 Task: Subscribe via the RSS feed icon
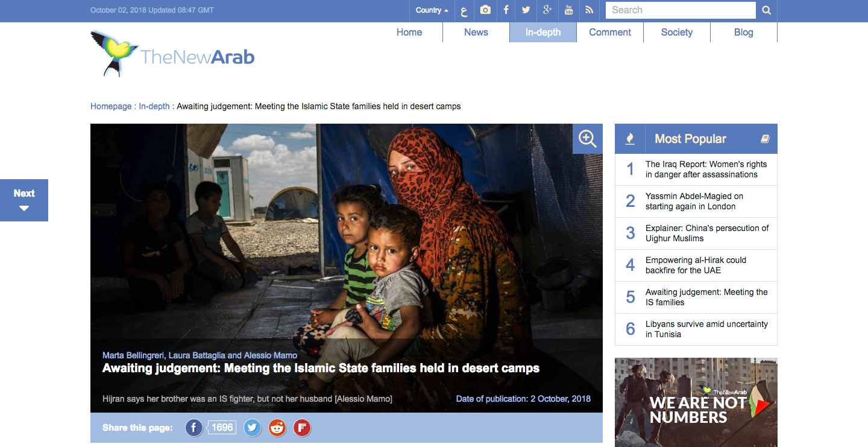pos(590,10)
